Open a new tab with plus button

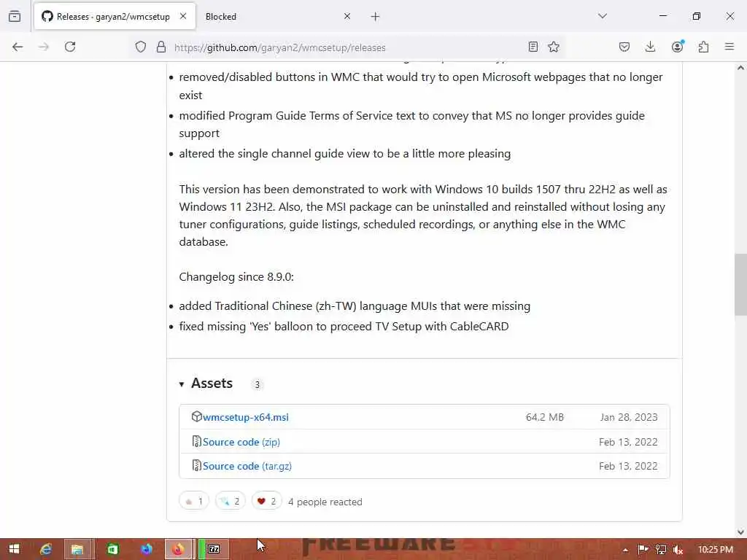point(376,17)
